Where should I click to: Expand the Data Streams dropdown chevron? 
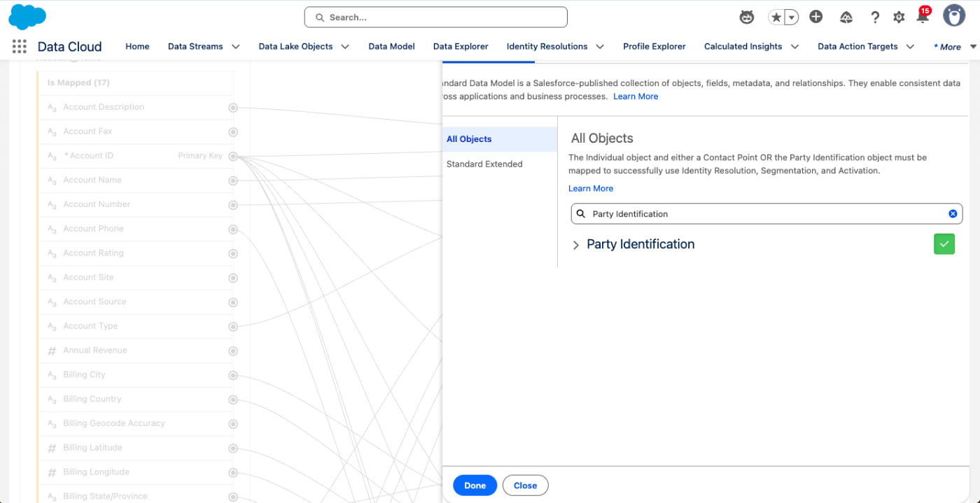click(x=236, y=46)
